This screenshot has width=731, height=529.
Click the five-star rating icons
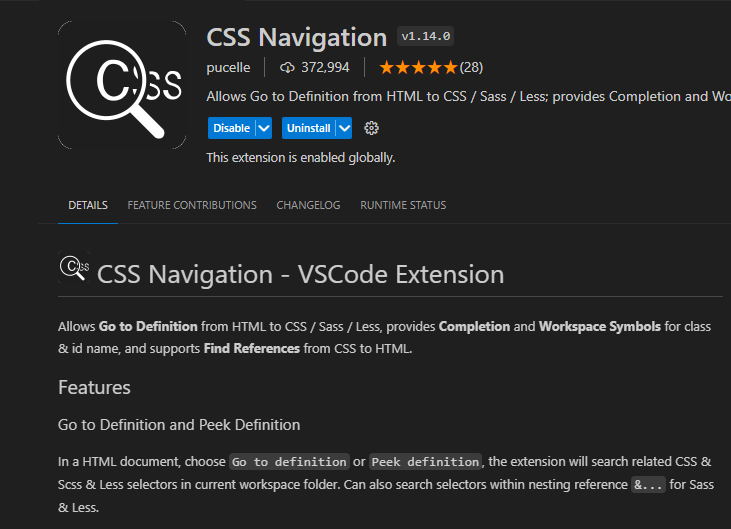[x=418, y=68]
